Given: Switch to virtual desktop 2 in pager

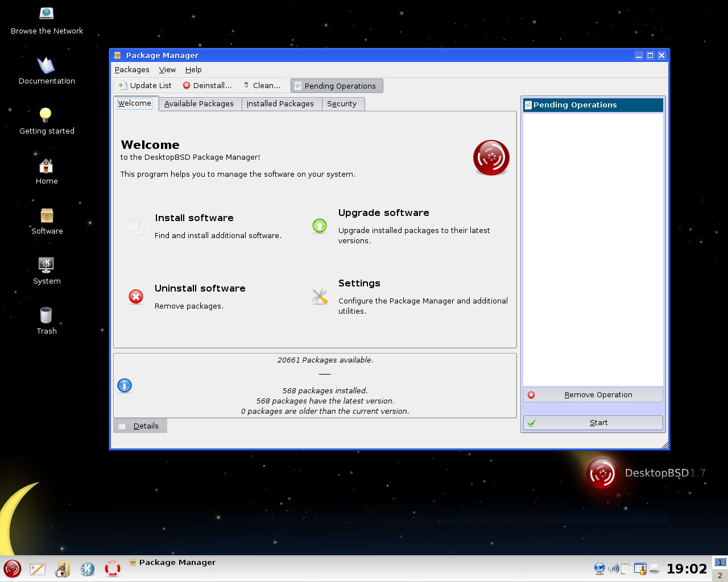Looking at the screenshot, I should pyautogui.click(x=720, y=575).
